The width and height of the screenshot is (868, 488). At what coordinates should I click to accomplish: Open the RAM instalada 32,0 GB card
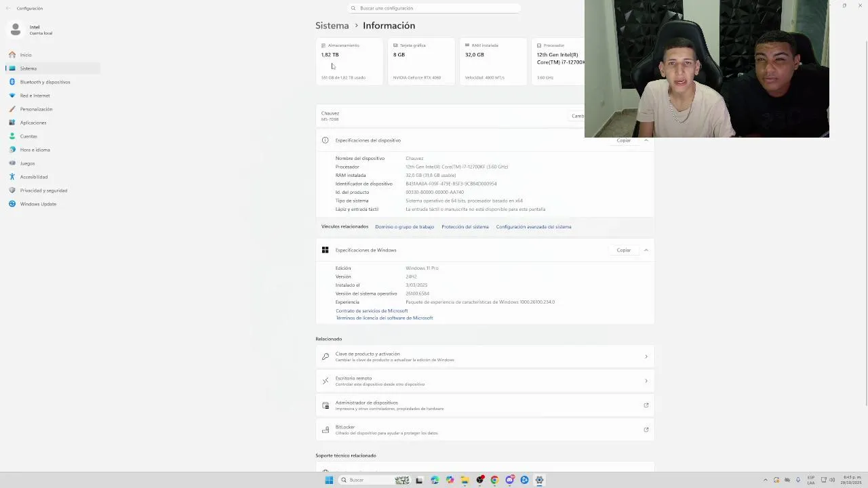pyautogui.click(x=492, y=61)
